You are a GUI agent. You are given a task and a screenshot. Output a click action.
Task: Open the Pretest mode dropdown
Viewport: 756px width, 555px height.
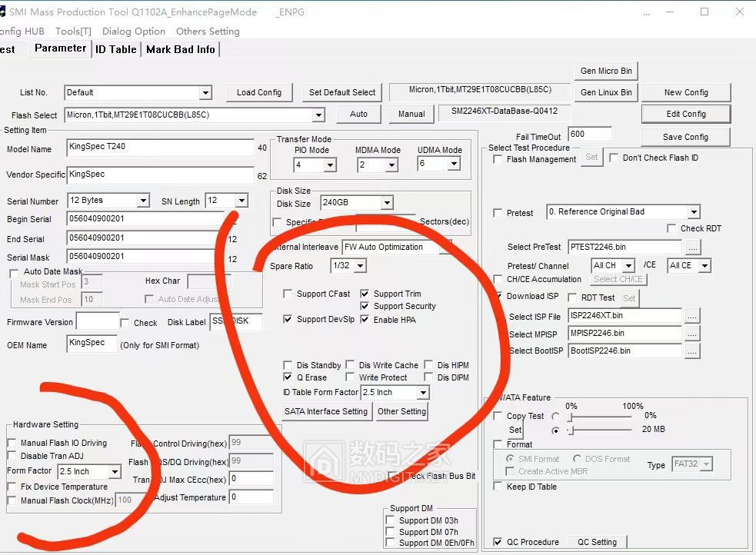694,212
